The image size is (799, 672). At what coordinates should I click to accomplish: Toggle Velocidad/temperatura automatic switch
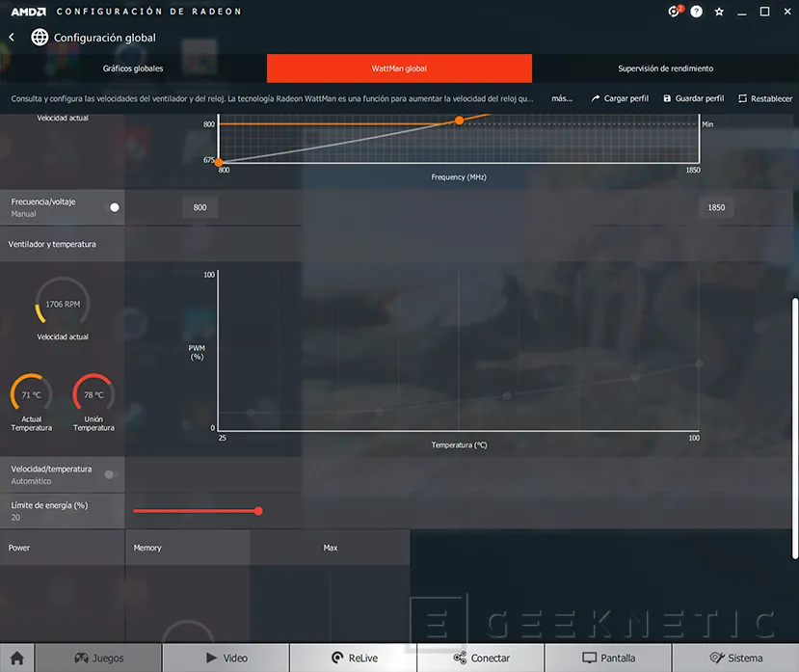tap(110, 474)
